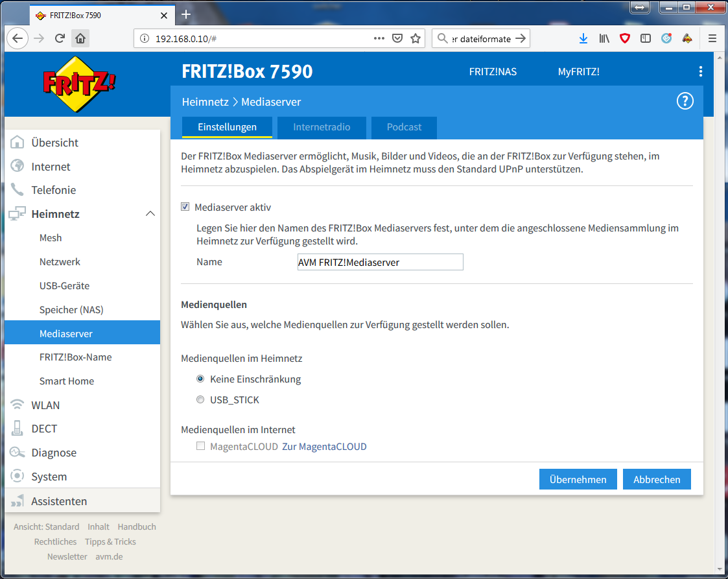Viewport: 728px width, 579px height.
Task: Collapse the Heimnetz section chevron
Action: pos(150,213)
